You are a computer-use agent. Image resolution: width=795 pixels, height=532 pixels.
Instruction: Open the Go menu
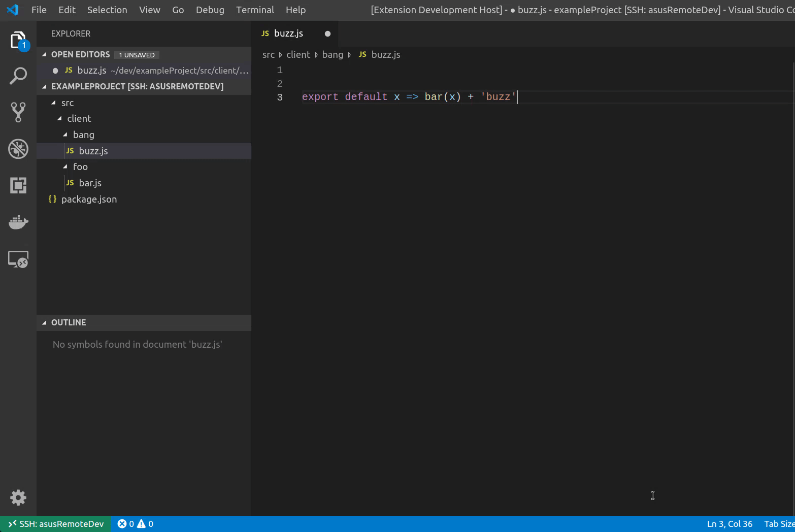coord(178,10)
